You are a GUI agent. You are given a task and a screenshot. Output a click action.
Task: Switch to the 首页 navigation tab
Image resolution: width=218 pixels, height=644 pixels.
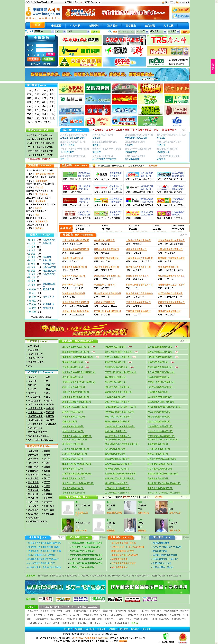pyautogui.click(x=38, y=25)
